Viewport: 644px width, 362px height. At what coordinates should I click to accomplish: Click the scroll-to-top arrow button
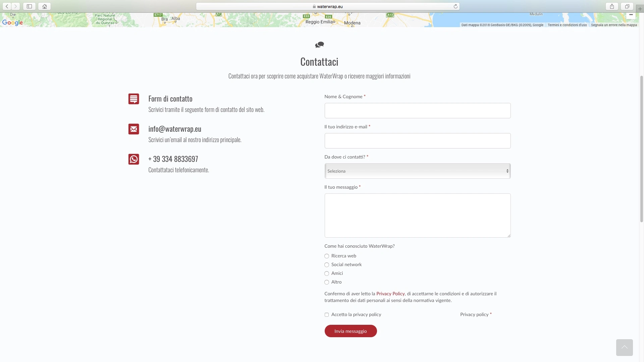[x=624, y=347]
